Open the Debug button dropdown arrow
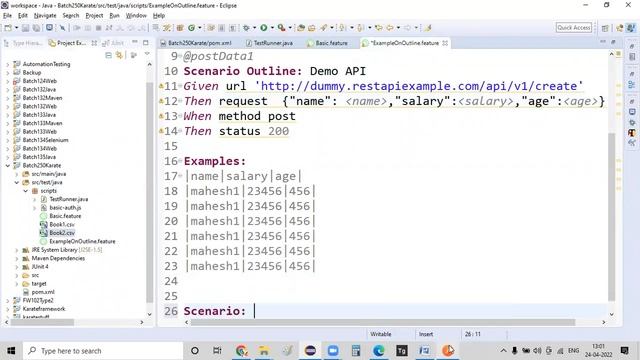 coord(254,28)
